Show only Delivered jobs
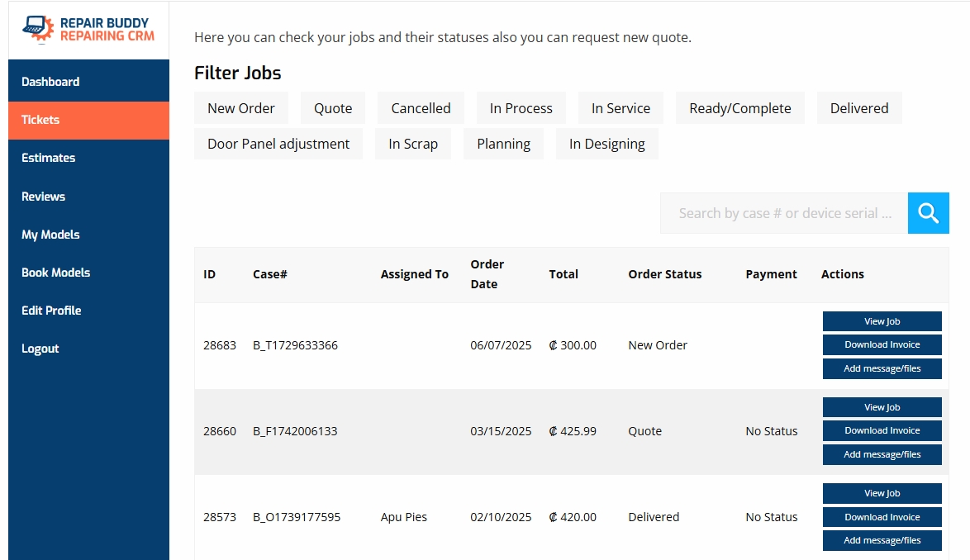 click(x=858, y=108)
